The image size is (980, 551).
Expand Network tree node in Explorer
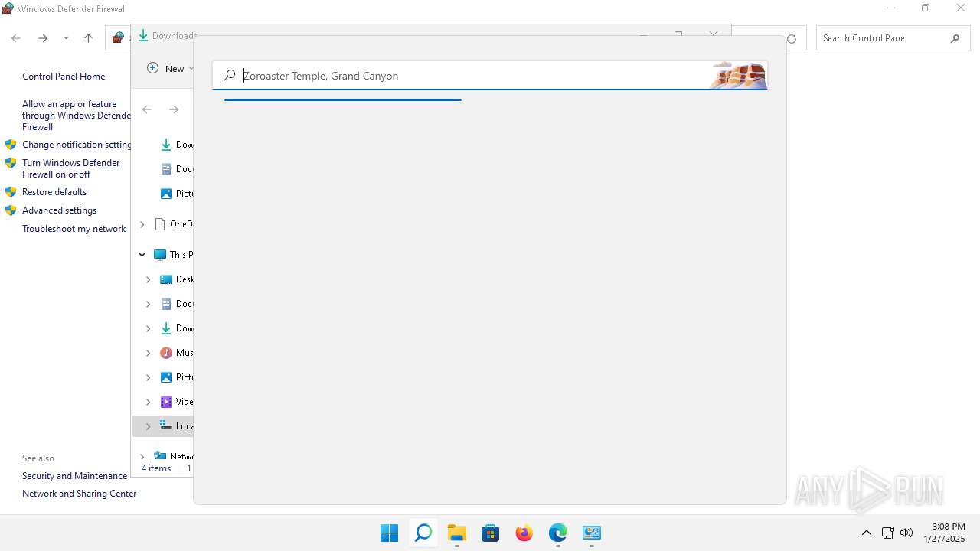click(142, 457)
